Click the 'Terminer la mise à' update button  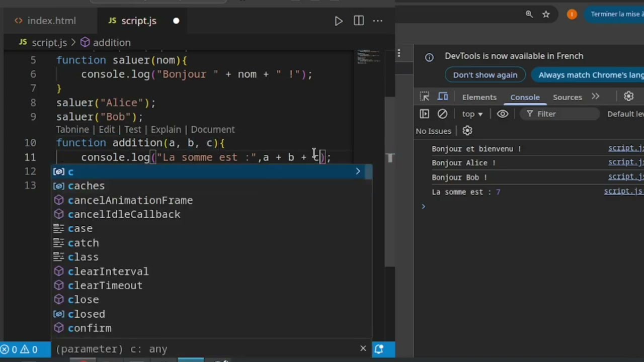[x=614, y=14]
